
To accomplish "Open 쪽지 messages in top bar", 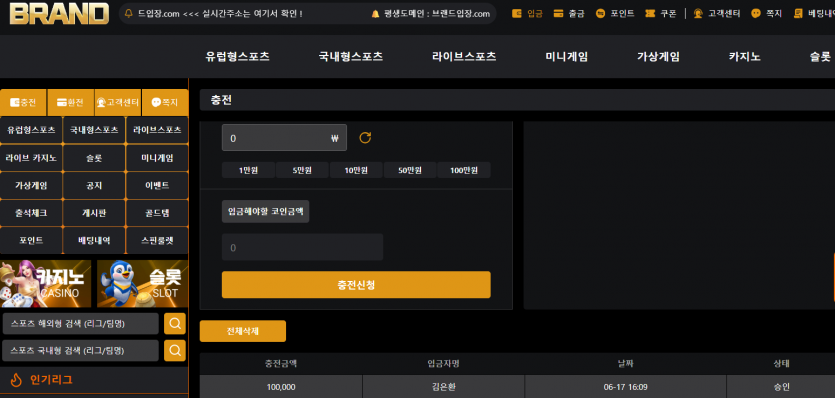I will pos(766,14).
